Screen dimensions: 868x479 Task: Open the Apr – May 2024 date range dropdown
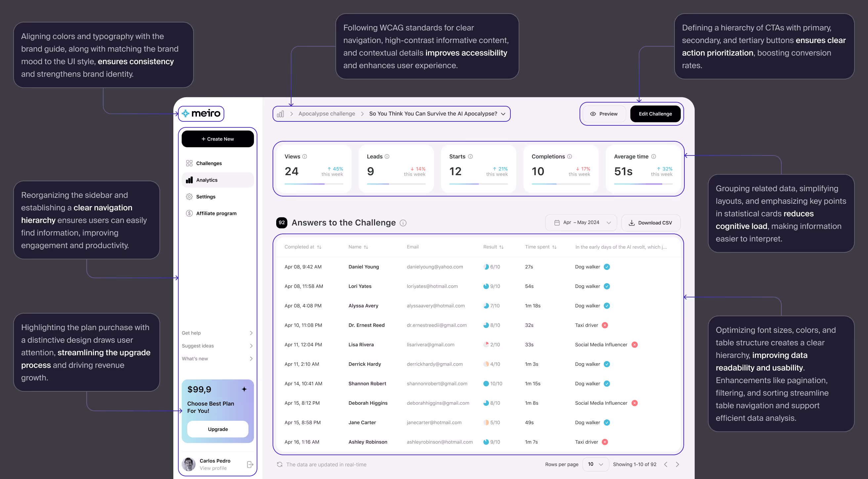(581, 223)
